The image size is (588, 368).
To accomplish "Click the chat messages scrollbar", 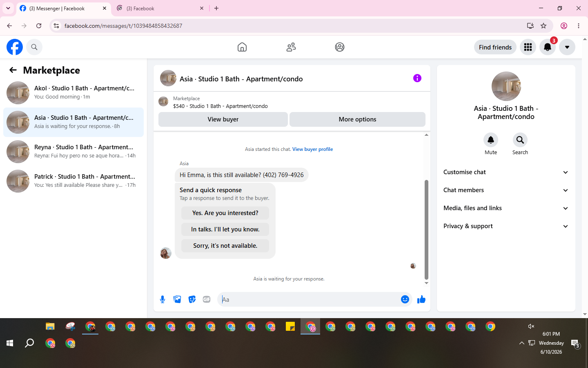I will [x=426, y=229].
